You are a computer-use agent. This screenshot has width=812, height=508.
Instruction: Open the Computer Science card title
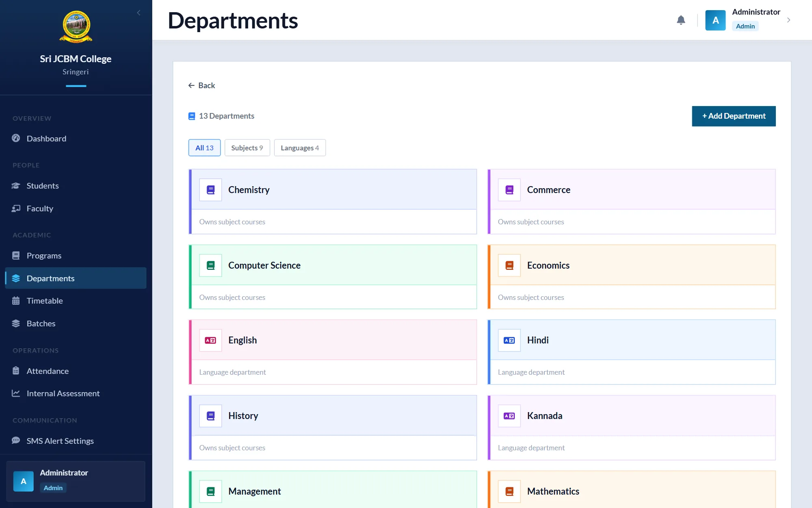[264, 265]
